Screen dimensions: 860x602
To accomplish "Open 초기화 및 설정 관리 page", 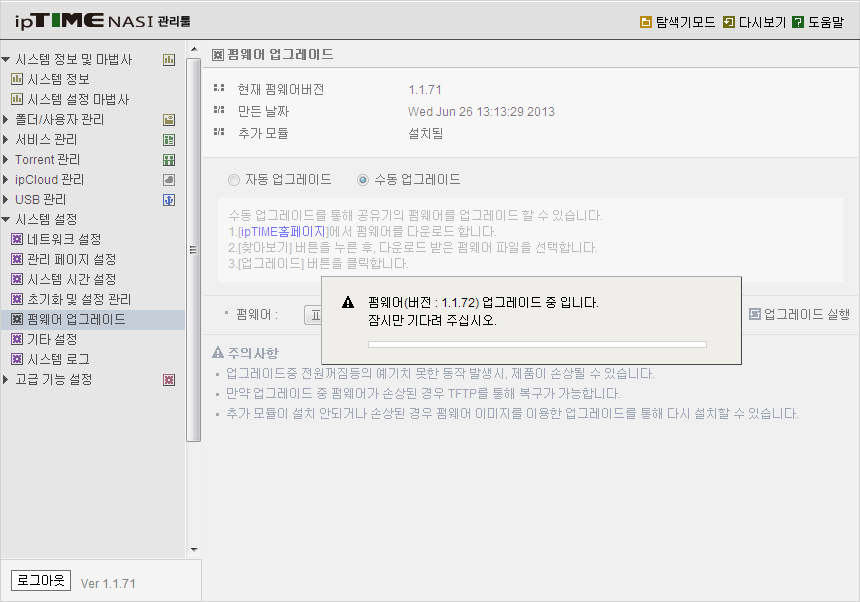I will coord(79,299).
